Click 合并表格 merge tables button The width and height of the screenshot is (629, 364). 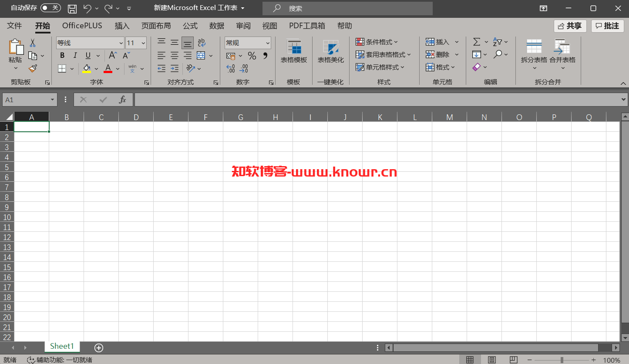tap(562, 54)
